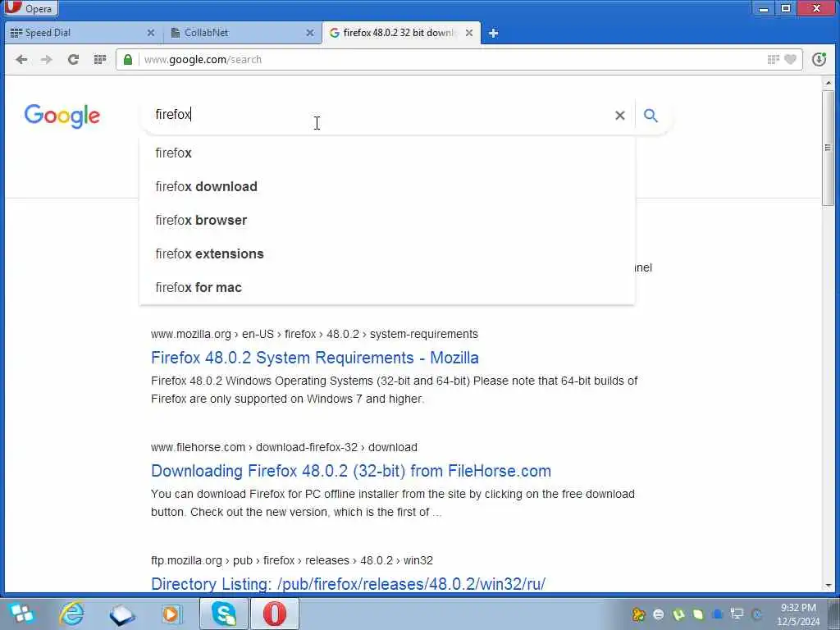
Task: Launch Internet Explorer from taskbar
Action: tap(72, 614)
